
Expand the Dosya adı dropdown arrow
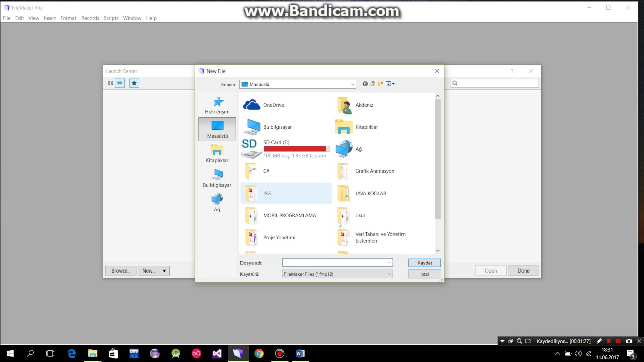pyautogui.click(x=389, y=263)
